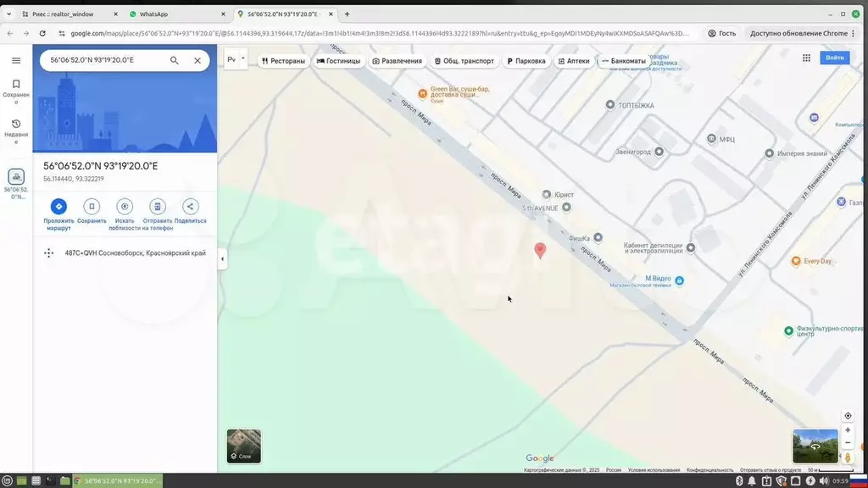The width and height of the screenshot is (868, 488).
Task: Select the 56°06'52.0"N Google Maps tab
Action: pyautogui.click(x=285, y=14)
